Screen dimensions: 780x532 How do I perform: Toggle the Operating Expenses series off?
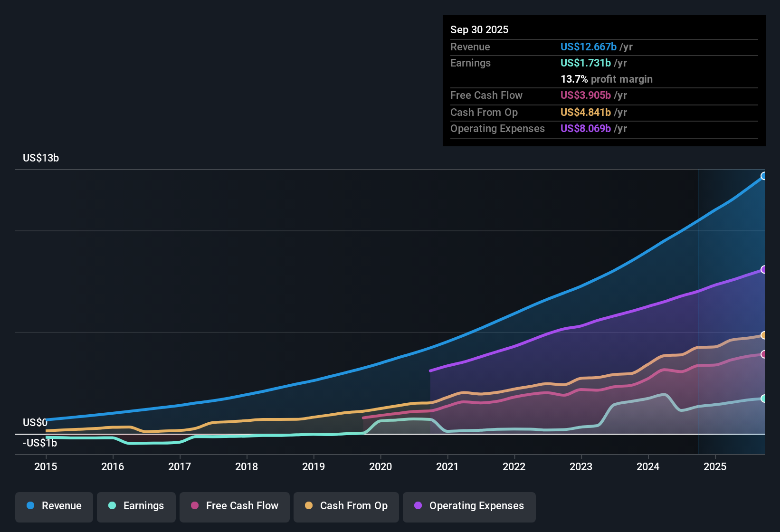469,506
